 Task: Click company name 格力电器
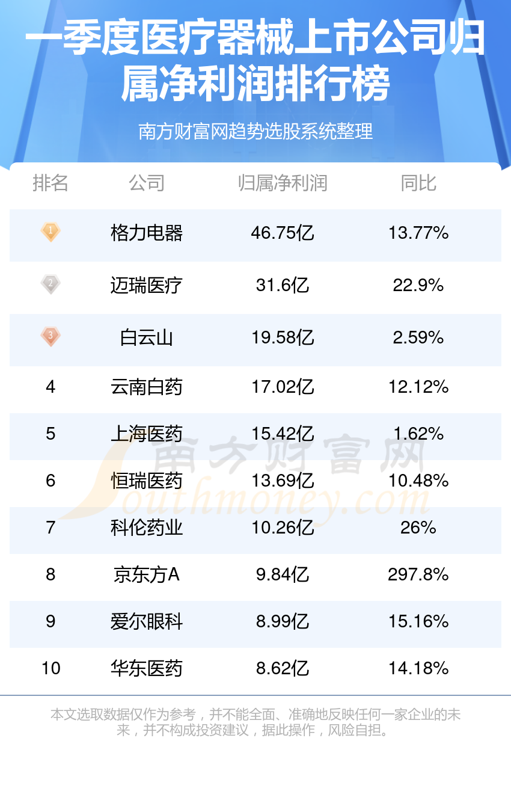pyautogui.click(x=147, y=233)
